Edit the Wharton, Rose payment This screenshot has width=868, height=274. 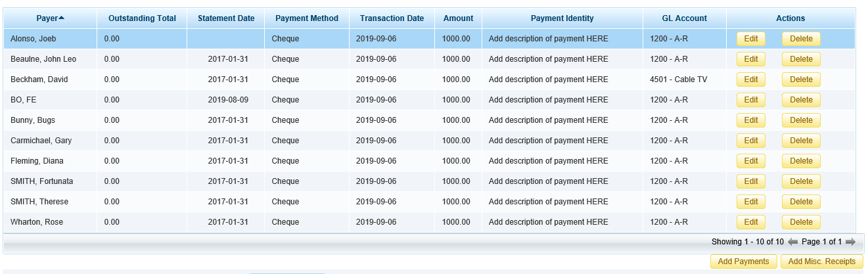pyautogui.click(x=751, y=222)
